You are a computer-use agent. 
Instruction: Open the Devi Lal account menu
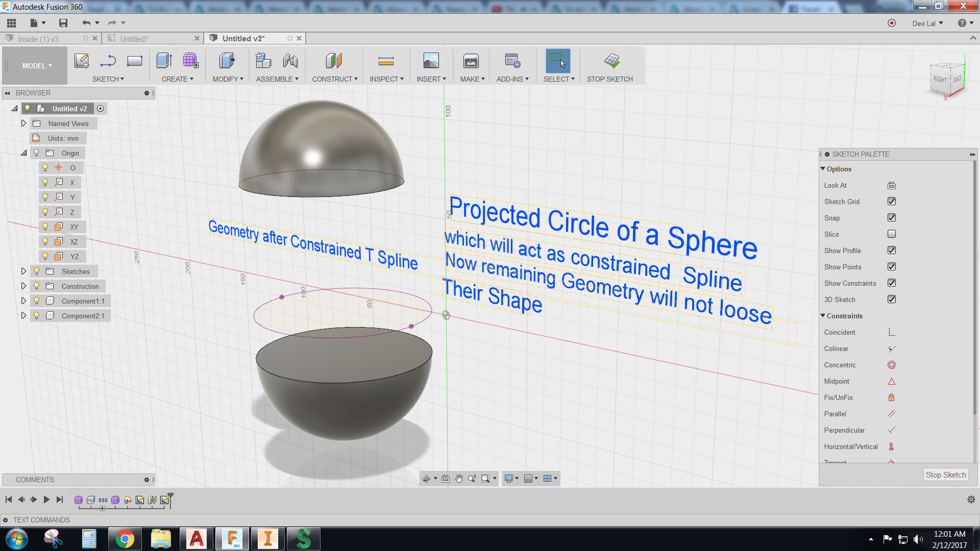[927, 23]
